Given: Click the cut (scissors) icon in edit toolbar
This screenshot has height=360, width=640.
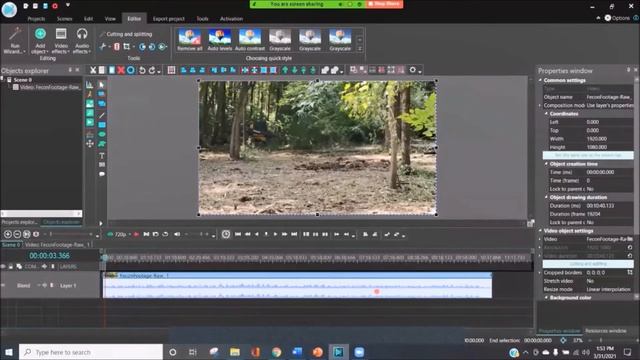Looking at the screenshot, I should 93,70.
